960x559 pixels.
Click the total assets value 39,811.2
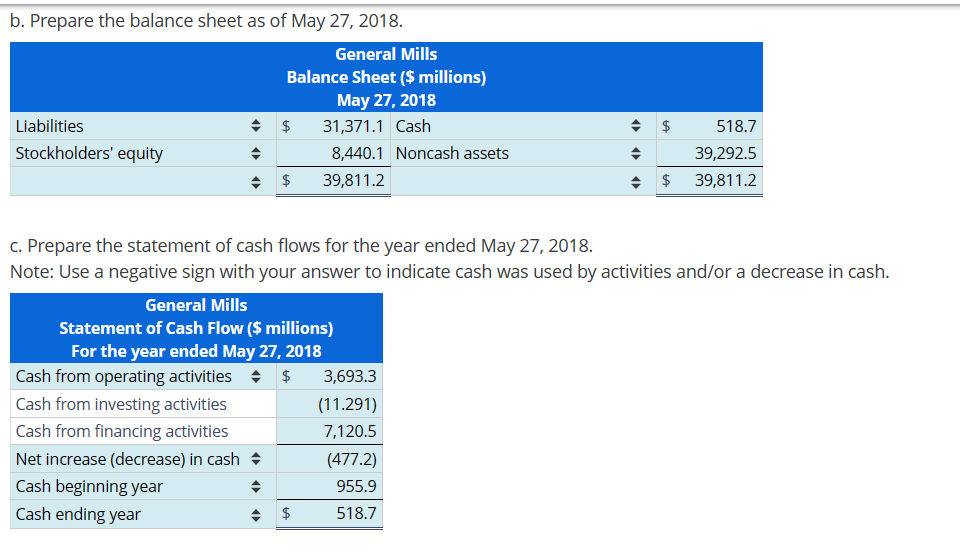coord(710,181)
